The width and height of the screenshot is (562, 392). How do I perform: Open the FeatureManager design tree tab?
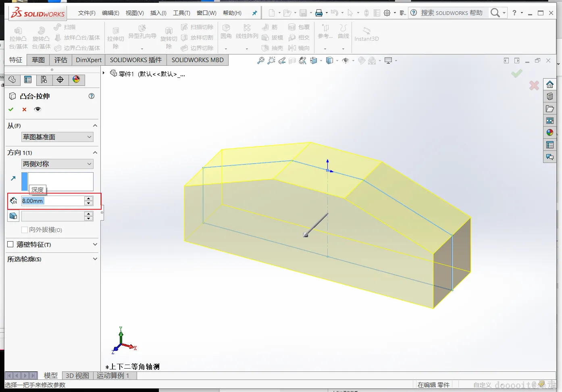pyautogui.click(x=12, y=79)
